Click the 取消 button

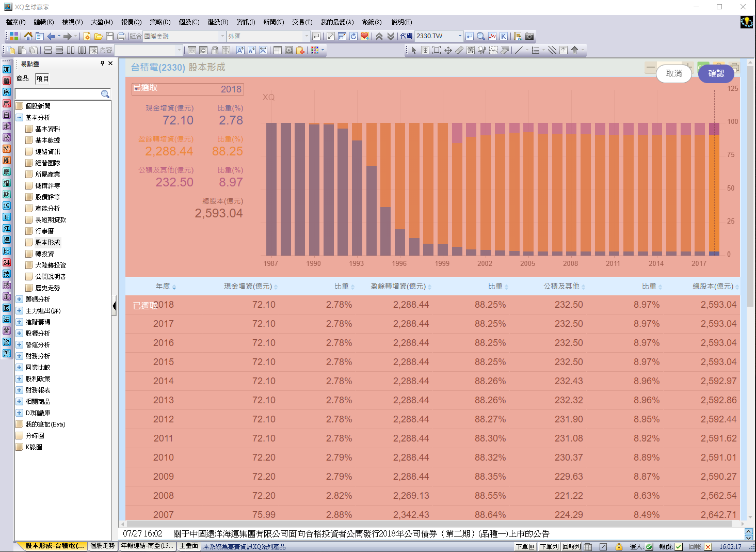pyautogui.click(x=674, y=73)
